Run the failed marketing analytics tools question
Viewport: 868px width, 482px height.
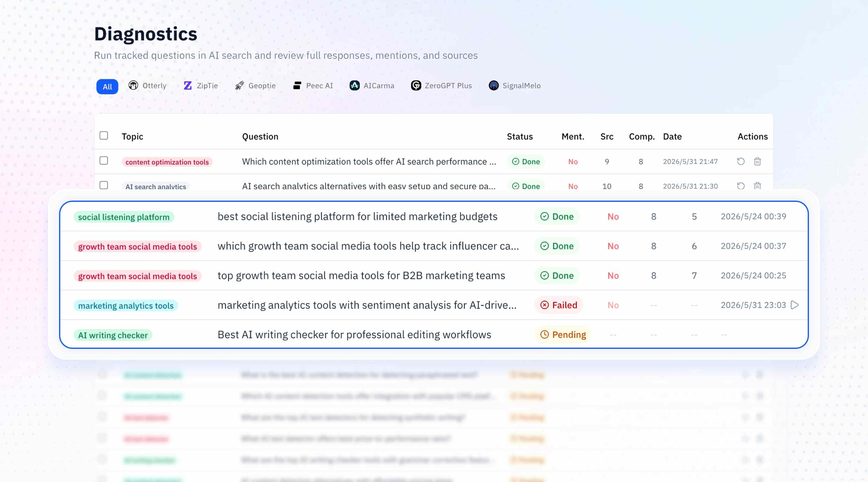click(x=794, y=305)
